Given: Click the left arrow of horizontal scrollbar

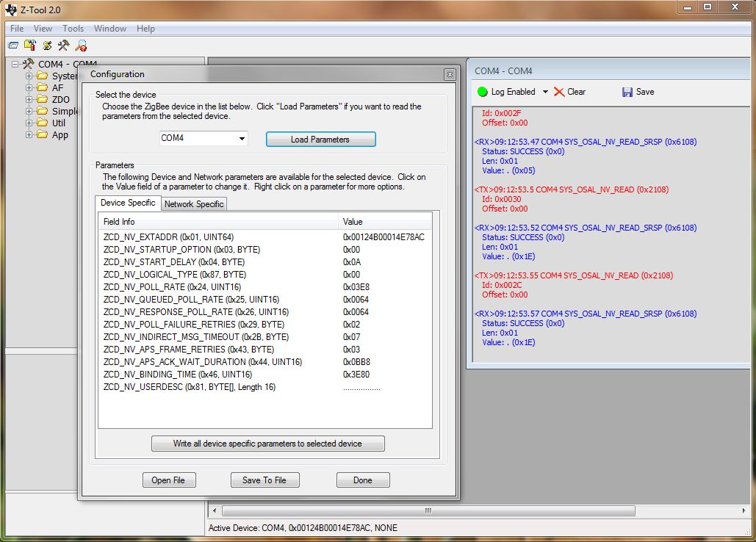Looking at the screenshot, I should coord(214,510).
